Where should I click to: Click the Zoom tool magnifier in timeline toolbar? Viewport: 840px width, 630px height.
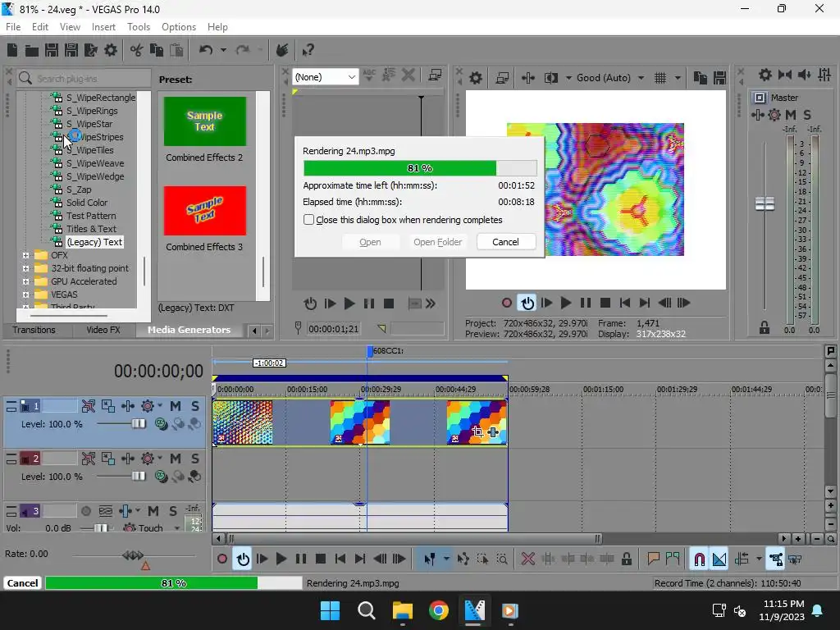(x=502, y=559)
